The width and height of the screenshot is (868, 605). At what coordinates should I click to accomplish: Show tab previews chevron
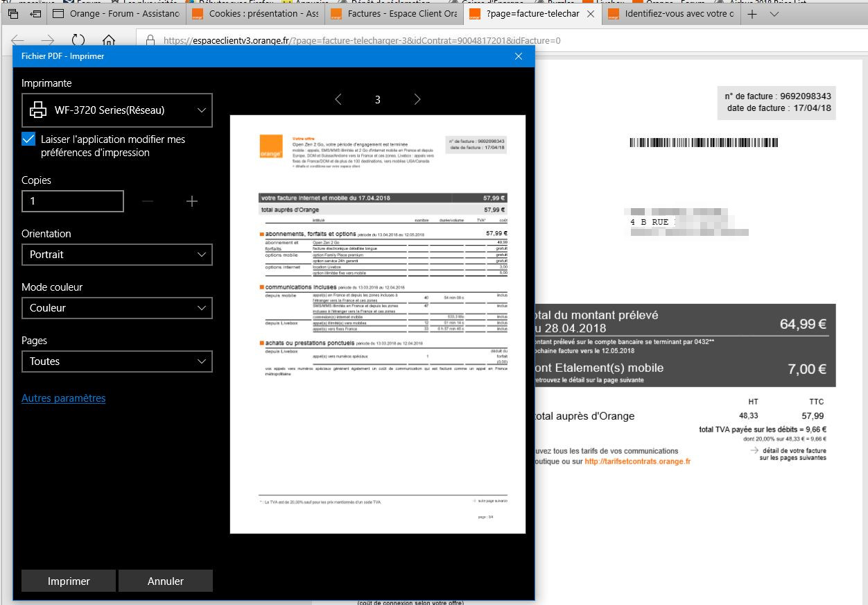[774, 14]
